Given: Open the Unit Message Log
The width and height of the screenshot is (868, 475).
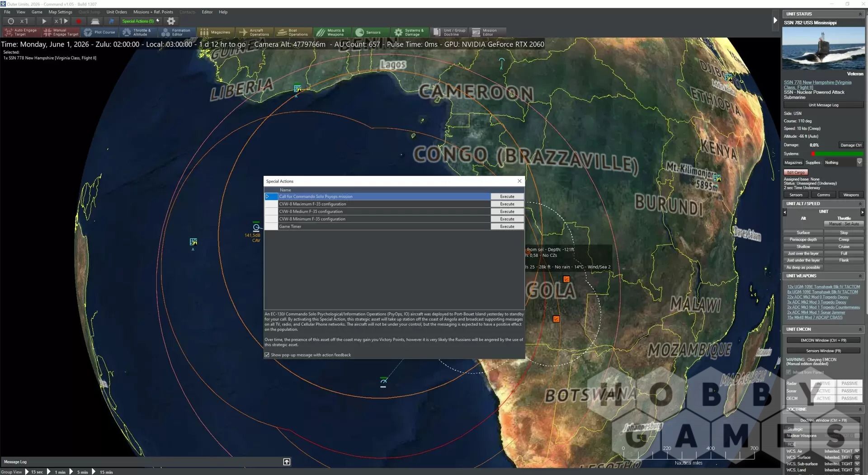Looking at the screenshot, I should (823, 105).
